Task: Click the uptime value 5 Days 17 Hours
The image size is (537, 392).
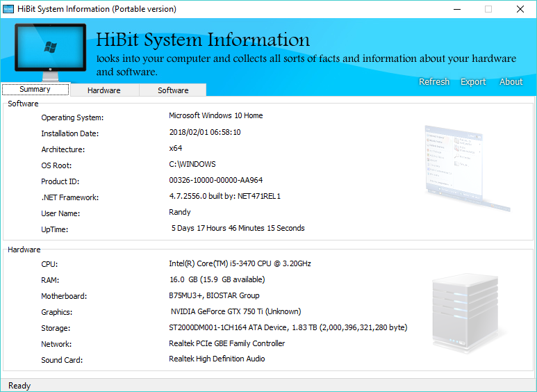Action: tap(238, 228)
